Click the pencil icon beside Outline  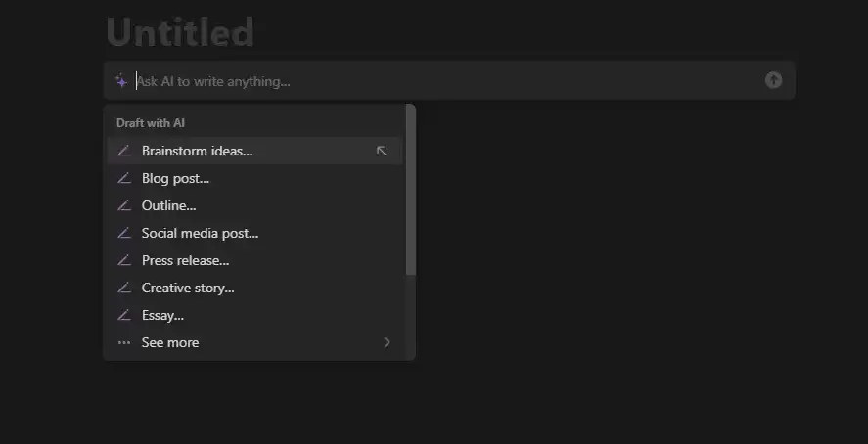[124, 205]
